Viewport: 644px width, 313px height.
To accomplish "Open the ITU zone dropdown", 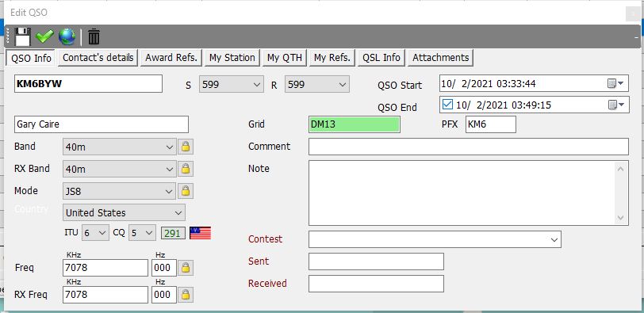I will coord(95,233).
